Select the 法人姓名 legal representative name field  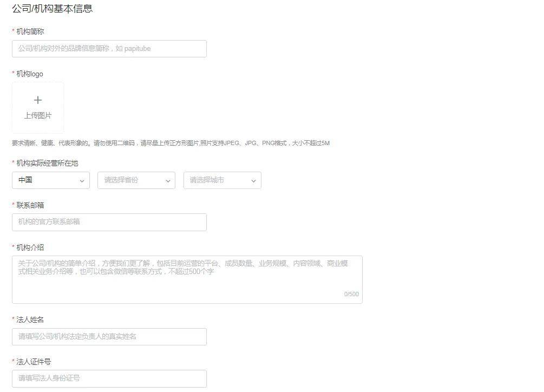108,337
